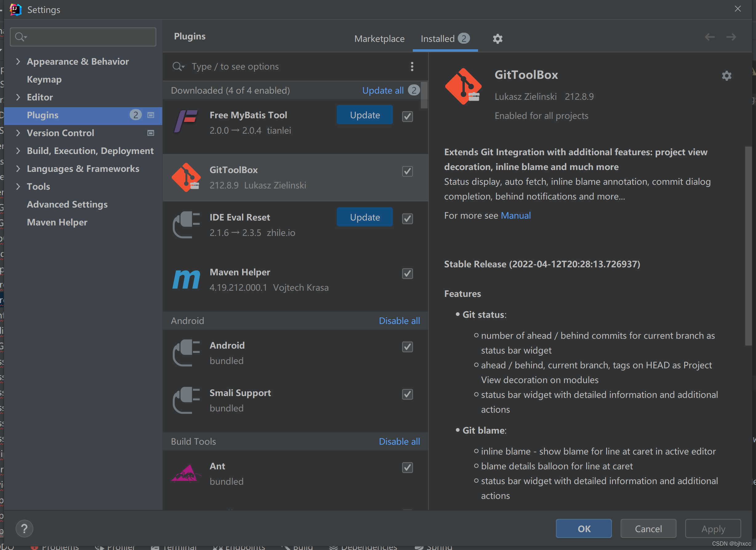Click the Smali Support plug icon
Screen dimensions: 756x550
tap(186, 400)
